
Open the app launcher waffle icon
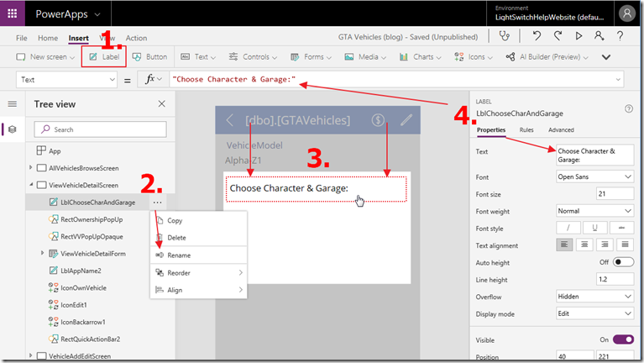click(x=13, y=13)
